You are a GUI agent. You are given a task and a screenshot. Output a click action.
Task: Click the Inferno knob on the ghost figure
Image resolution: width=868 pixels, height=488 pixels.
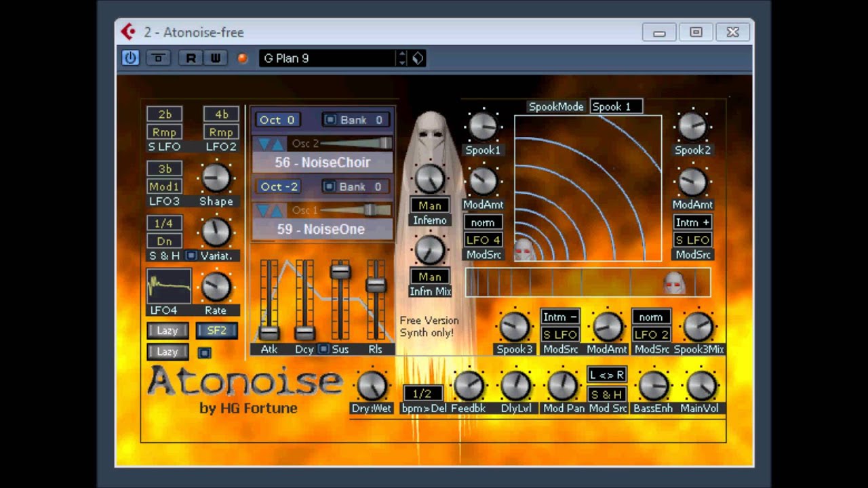click(430, 178)
